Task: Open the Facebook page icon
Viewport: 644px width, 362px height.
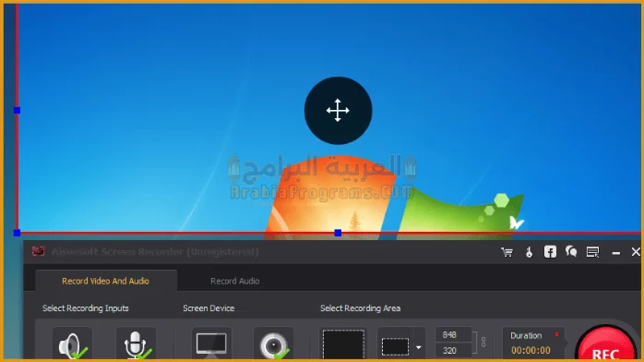Action: tap(550, 252)
